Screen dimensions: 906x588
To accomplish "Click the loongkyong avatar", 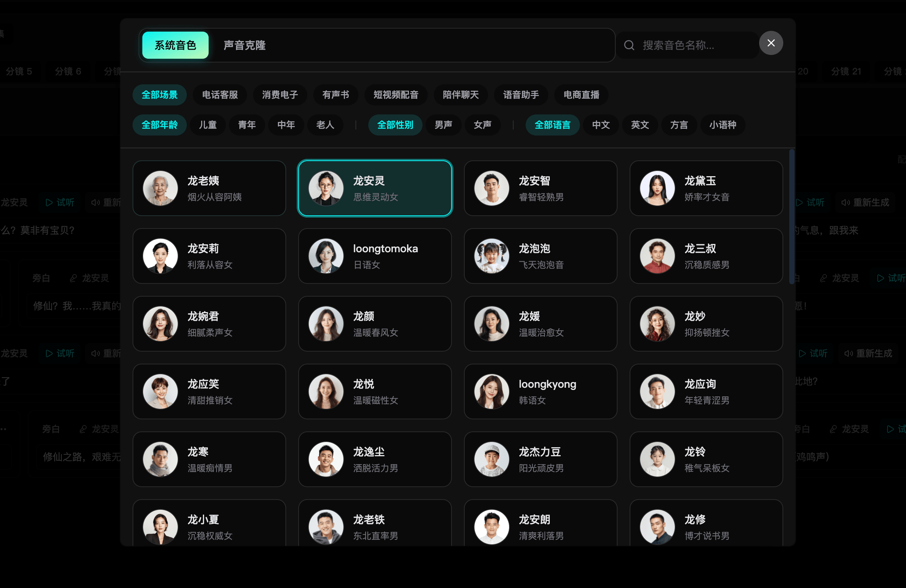I will (491, 391).
